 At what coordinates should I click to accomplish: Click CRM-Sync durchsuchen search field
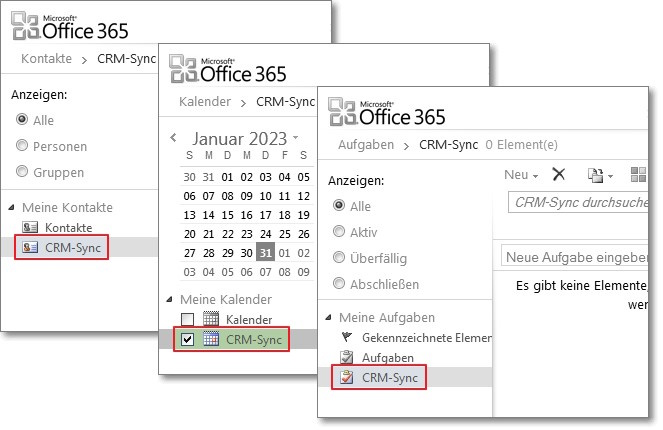[x=578, y=202]
